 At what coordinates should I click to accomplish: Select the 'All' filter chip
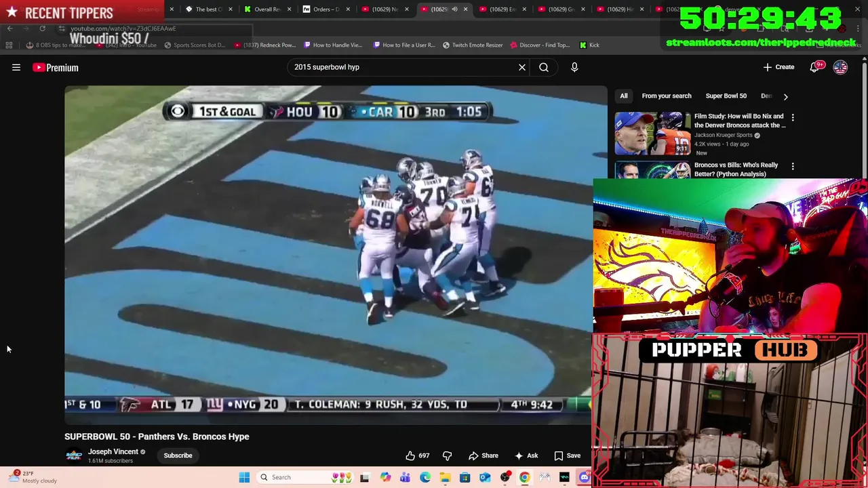624,96
